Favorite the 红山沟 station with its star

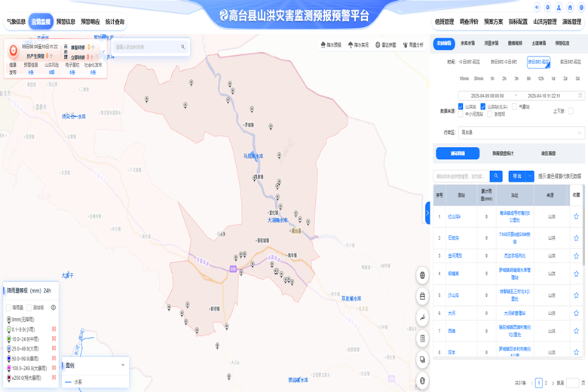577,216
